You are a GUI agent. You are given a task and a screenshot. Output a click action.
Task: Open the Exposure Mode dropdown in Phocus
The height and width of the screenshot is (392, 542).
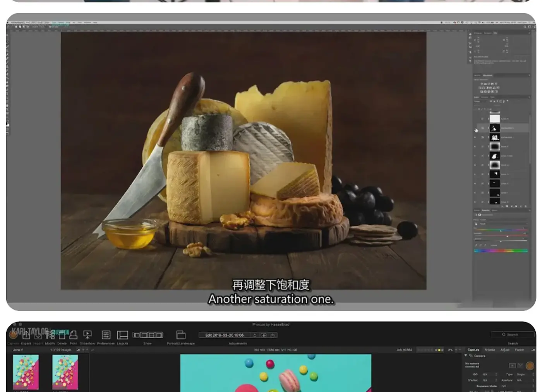pyautogui.click(x=517, y=386)
